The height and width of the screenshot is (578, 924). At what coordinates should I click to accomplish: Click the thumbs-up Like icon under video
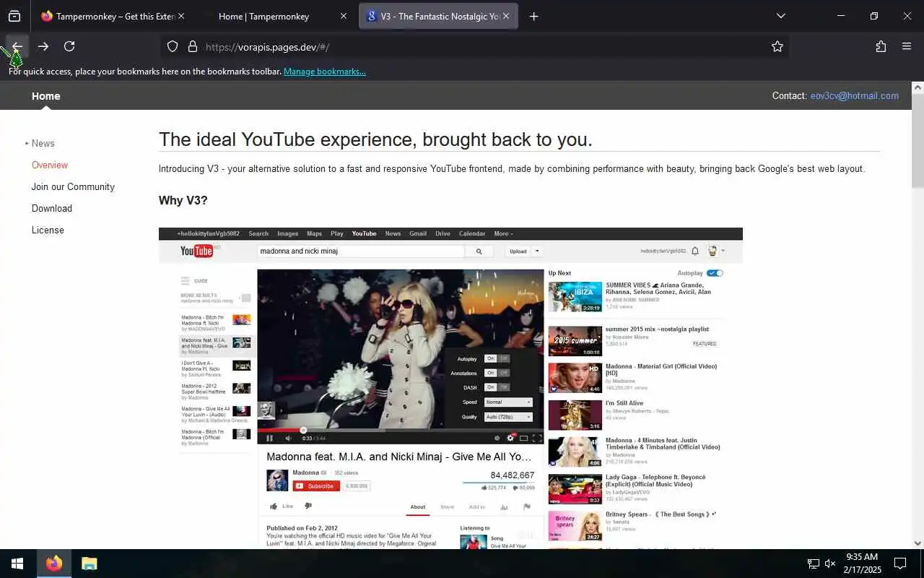pyautogui.click(x=274, y=506)
